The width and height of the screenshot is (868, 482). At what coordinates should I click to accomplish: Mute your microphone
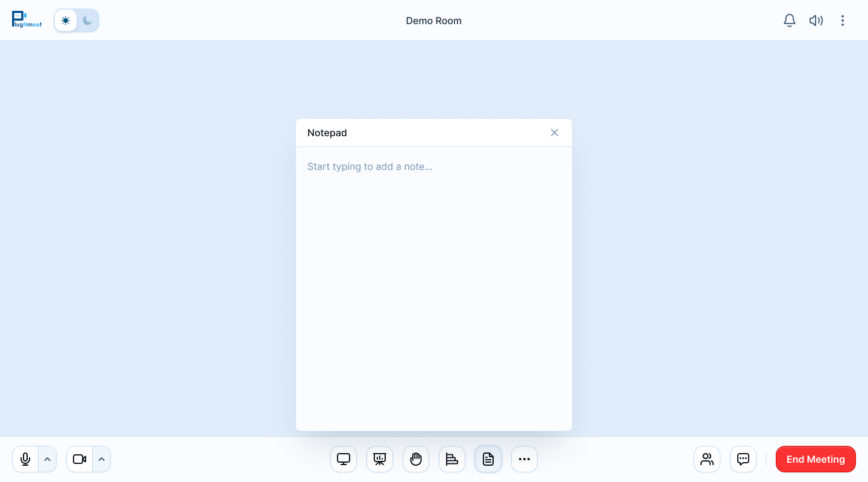coord(25,459)
